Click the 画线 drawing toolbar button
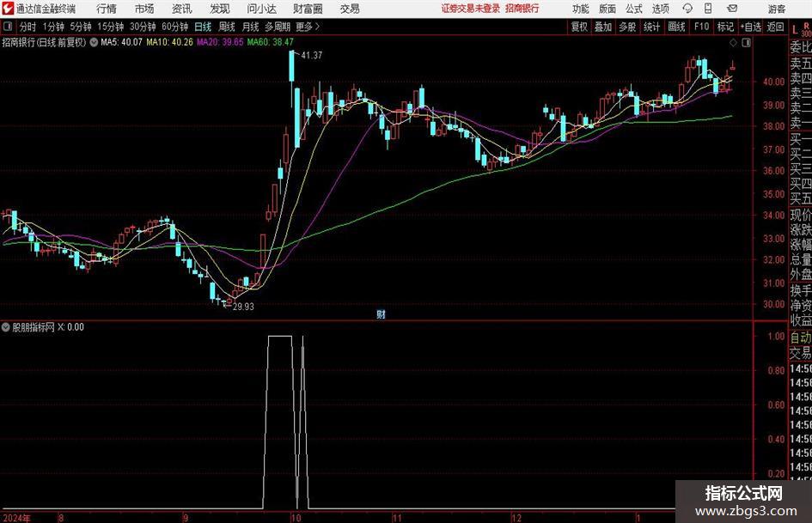812x523 pixels. pos(676,27)
